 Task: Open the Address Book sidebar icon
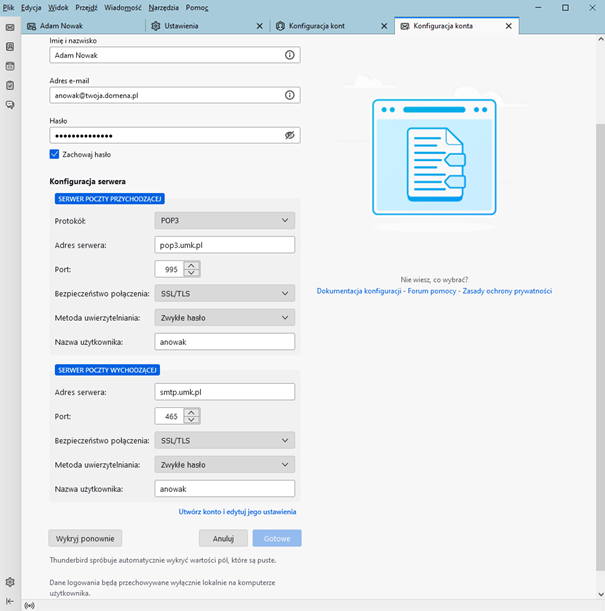click(10, 47)
